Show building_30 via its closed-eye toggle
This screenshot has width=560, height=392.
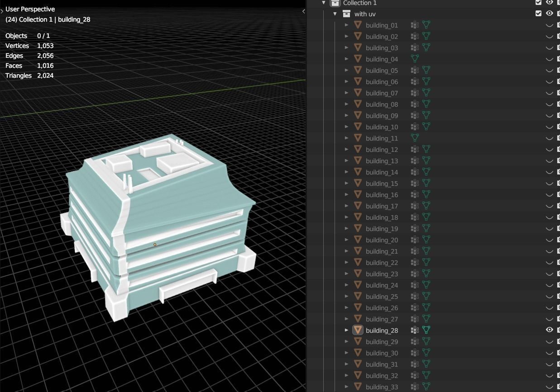[550, 353]
